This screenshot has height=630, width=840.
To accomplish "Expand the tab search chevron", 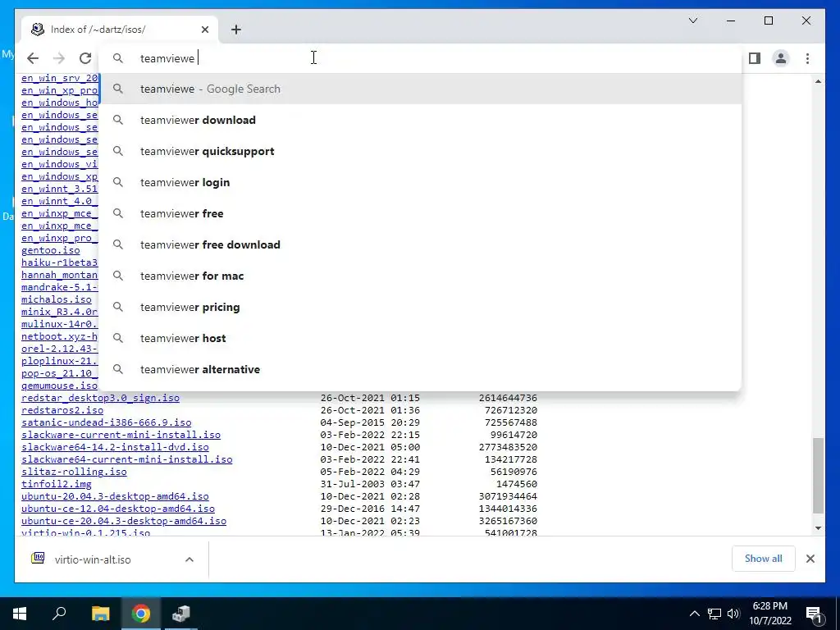I will pyautogui.click(x=693, y=21).
